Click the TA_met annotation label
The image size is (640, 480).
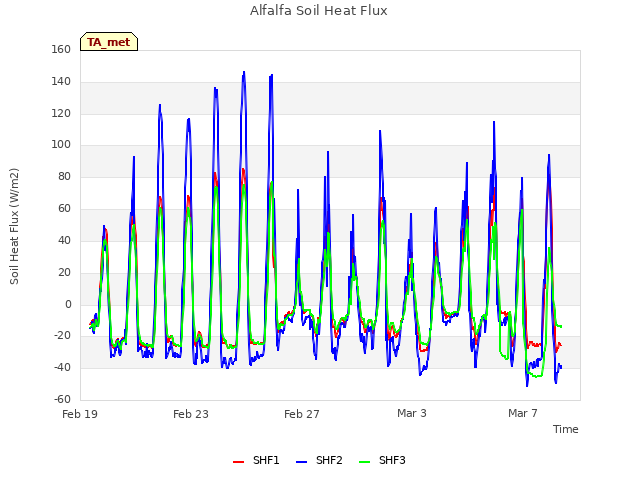pyautogui.click(x=109, y=42)
